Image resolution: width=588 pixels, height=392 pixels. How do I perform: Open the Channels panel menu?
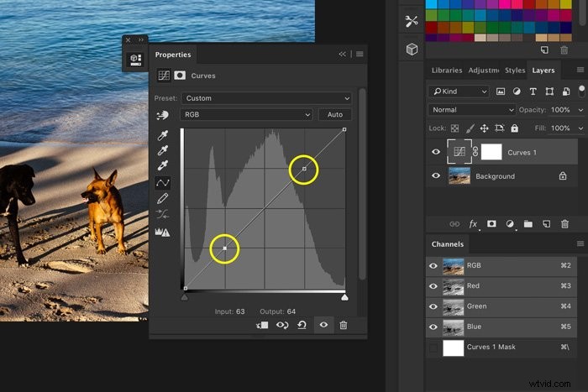tap(580, 244)
